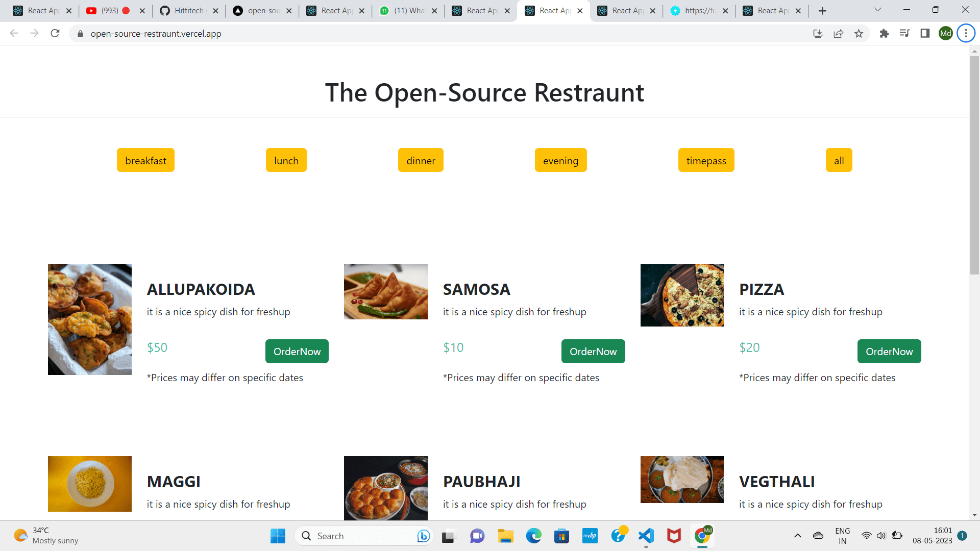Screen dimensions: 980x551
Task: Open the Chrome three-dot menu
Action: click(x=966, y=34)
